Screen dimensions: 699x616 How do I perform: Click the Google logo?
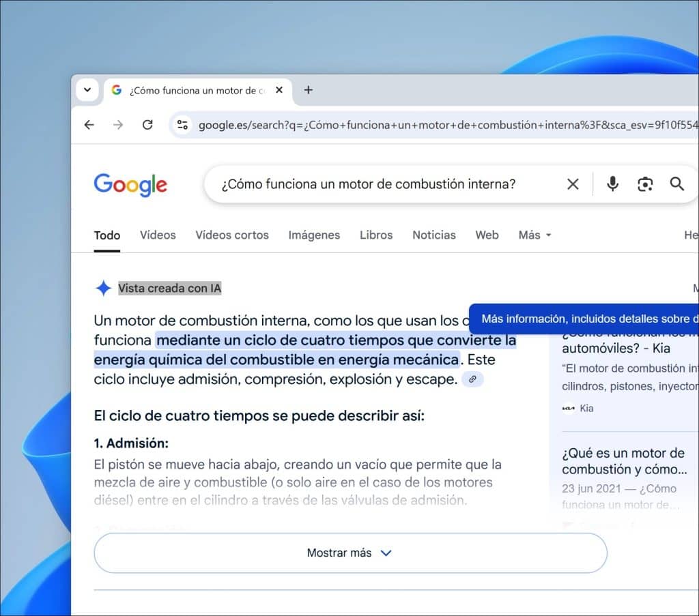pos(130,184)
